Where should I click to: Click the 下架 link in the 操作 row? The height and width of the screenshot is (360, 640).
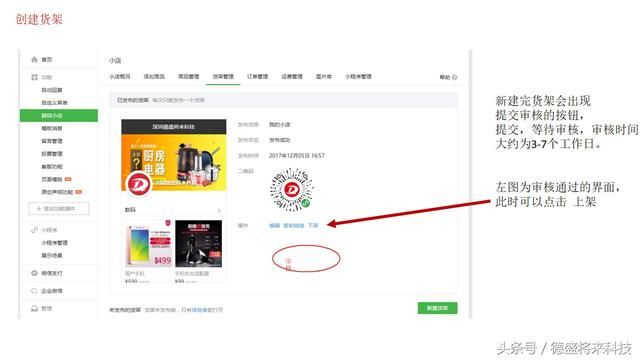313,225
